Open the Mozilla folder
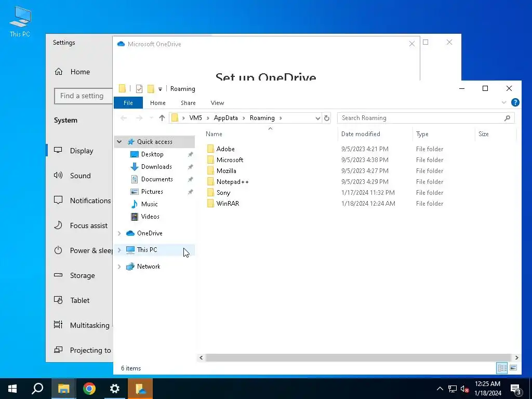The image size is (532, 399). 226,170
